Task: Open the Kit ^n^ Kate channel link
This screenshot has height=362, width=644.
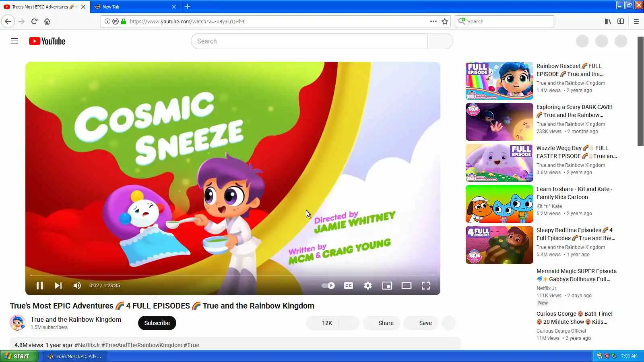Action: coord(549,206)
